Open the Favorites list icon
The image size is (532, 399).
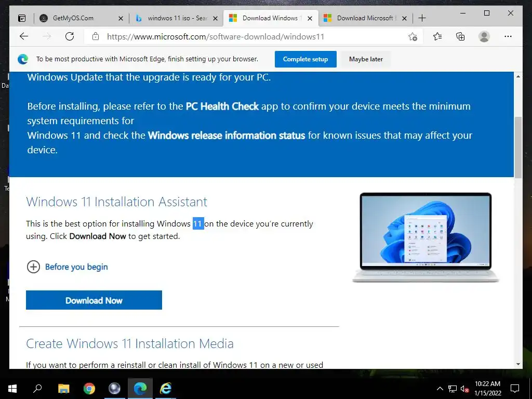click(x=437, y=36)
